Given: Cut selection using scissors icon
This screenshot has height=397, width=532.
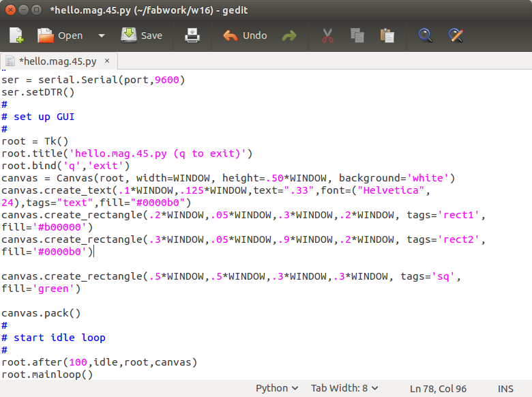Looking at the screenshot, I should [x=327, y=35].
